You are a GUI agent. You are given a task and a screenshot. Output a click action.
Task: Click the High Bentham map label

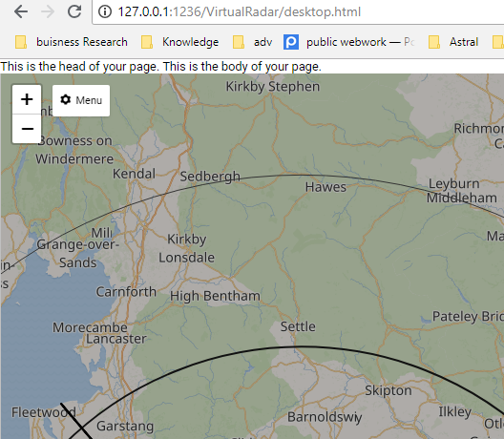(x=215, y=296)
